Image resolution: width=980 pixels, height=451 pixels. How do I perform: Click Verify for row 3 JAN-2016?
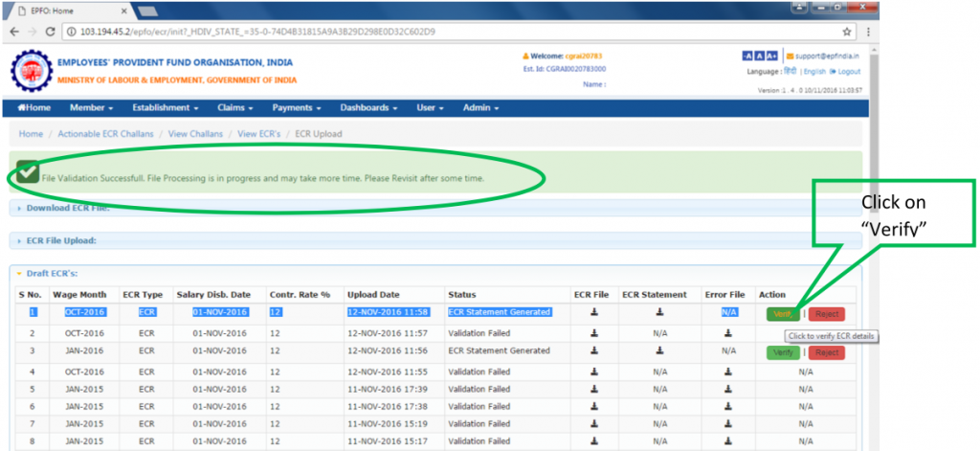click(782, 352)
